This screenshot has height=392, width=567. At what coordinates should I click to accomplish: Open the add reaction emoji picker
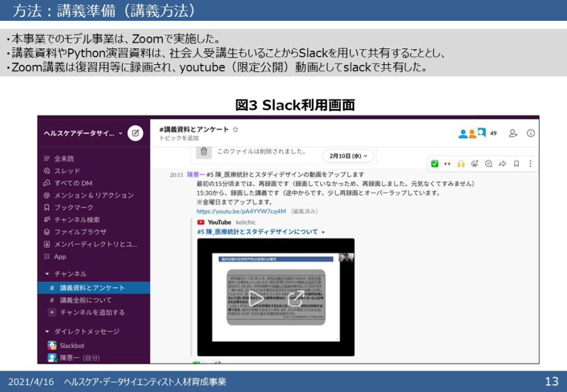(x=475, y=164)
